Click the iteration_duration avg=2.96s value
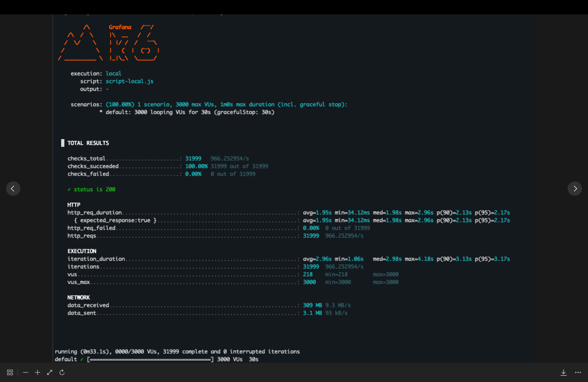This screenshot has height=382, width=588. (x=317, y=259)
